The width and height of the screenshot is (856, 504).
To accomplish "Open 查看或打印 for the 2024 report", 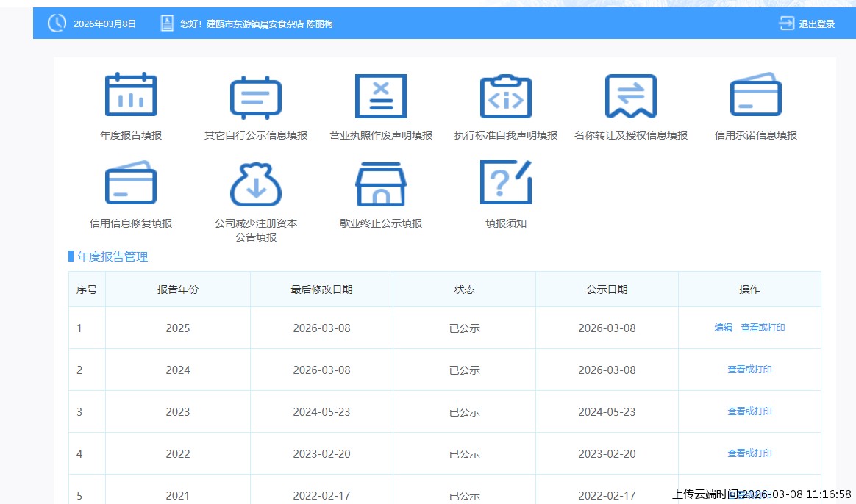I will click(x=749, y=370).
